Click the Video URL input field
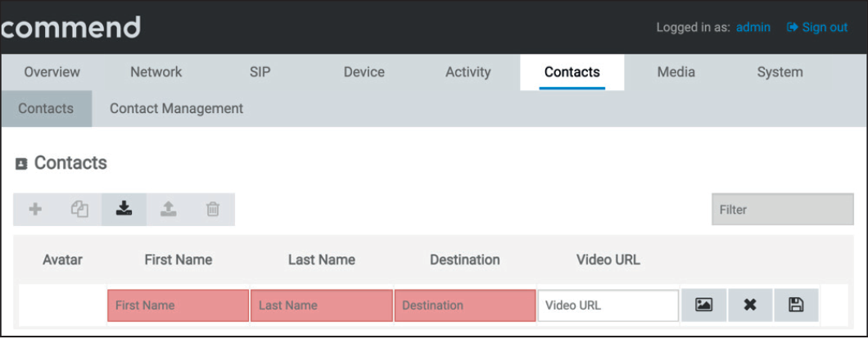The height and width of the screenshot is (339, 868). [608, 305]
